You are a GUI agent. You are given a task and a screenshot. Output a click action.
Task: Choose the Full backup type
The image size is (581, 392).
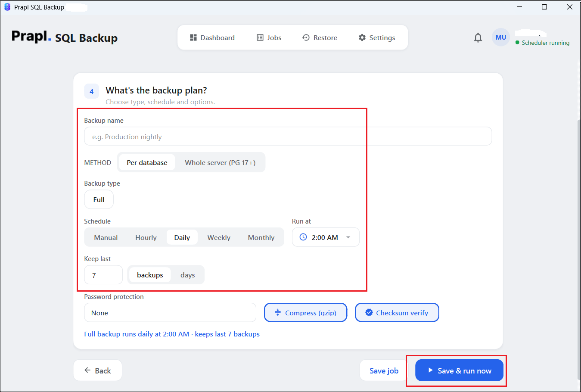tap(99, 200)
